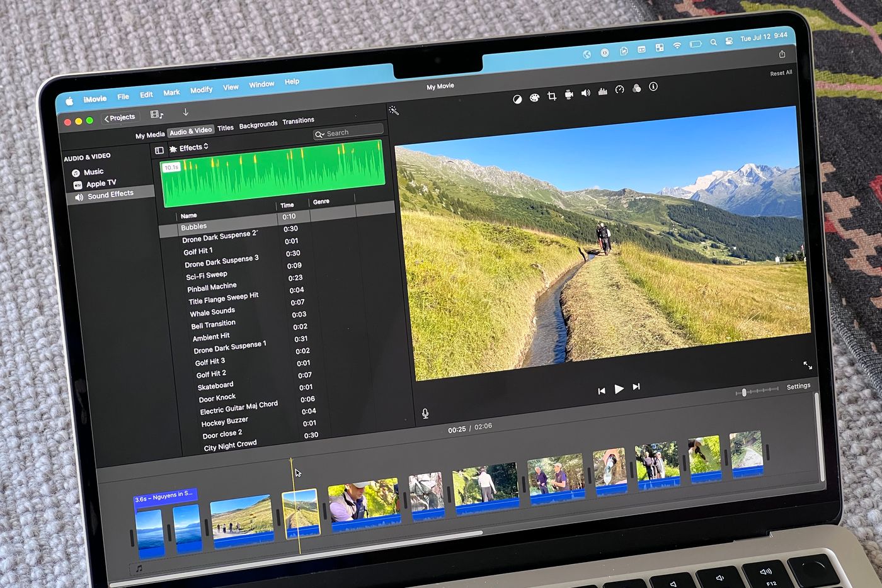Select the Golf Hit 1 sound effect
The image size is (882, 588).
[198, 251]
